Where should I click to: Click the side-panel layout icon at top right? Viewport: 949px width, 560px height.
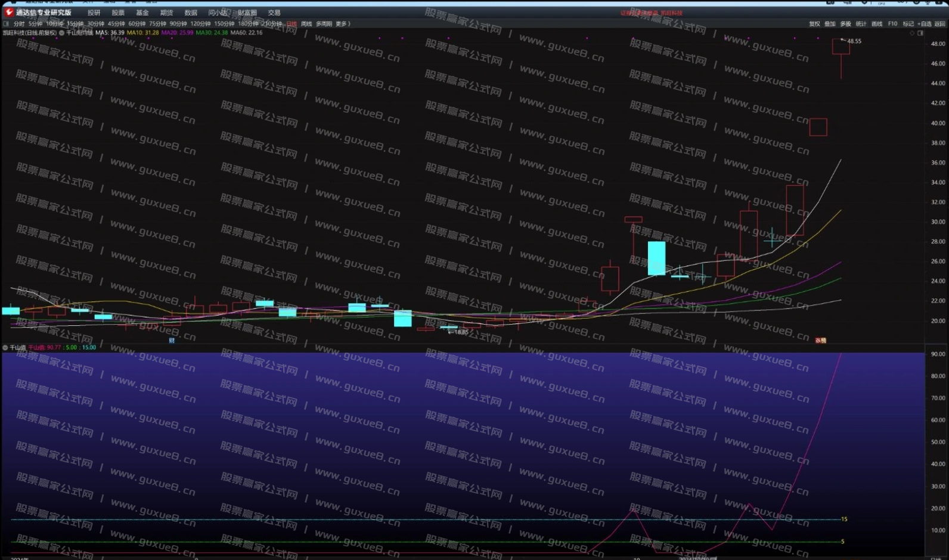920,33
